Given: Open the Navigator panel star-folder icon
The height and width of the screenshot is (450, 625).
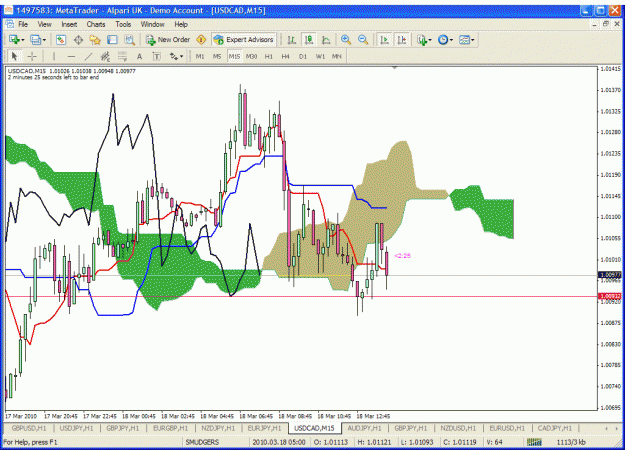Looking at the screenshot, I should [x=95, y=39].
